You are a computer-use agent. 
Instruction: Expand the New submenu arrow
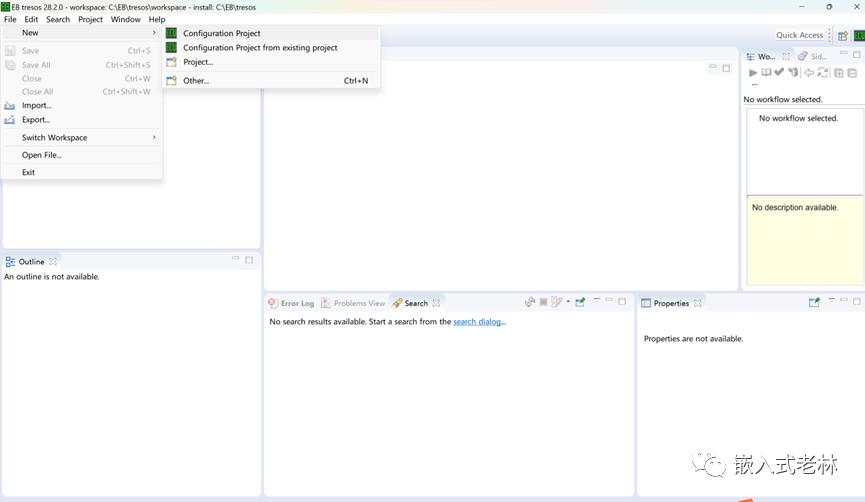coord(154,33)
